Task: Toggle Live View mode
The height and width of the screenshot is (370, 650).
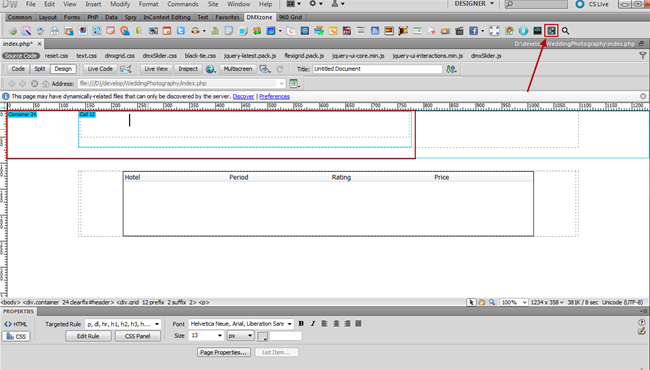Action: (156, 69)
